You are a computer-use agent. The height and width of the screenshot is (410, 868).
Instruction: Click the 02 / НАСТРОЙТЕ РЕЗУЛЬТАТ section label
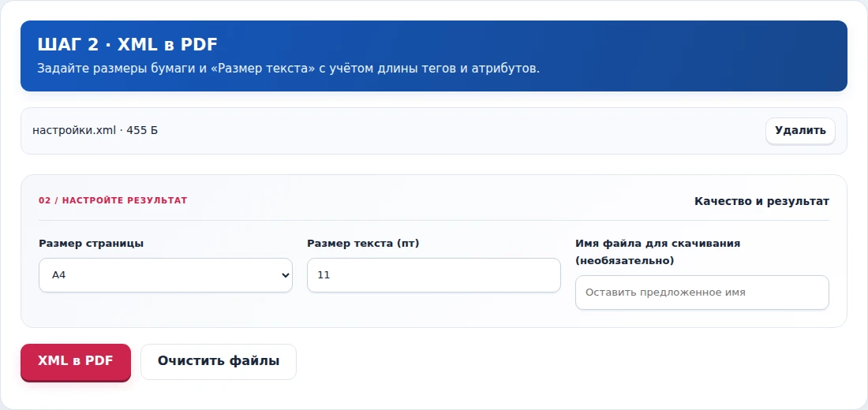tap(113, 200)
